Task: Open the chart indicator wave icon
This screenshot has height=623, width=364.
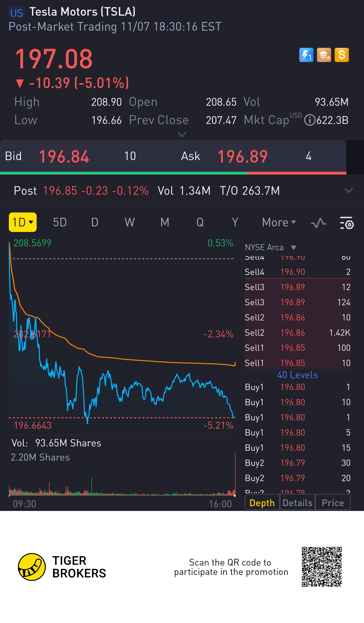Action: pyautogui.click(x=318, y=223)
